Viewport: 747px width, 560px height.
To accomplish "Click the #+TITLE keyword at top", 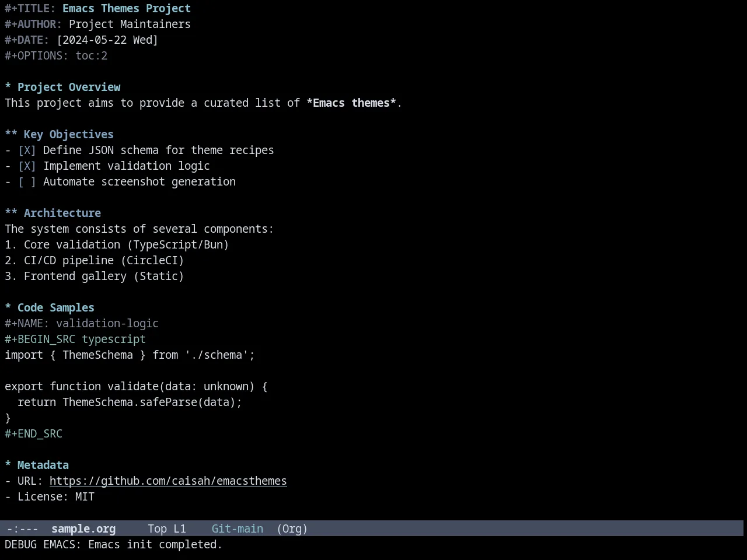I will [31, 9].
